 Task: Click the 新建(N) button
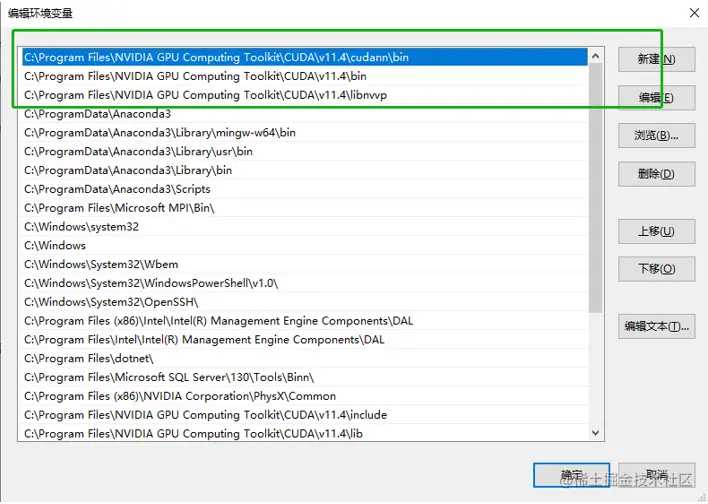tap(656, 60)
